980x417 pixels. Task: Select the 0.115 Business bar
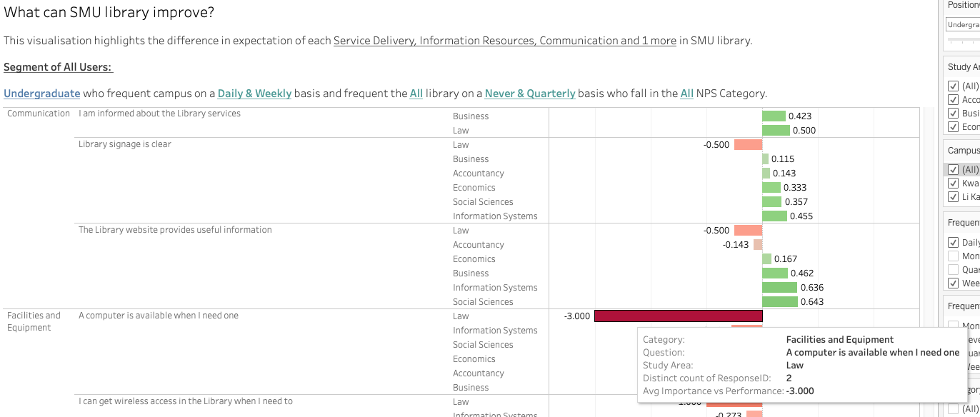(765, 159)
